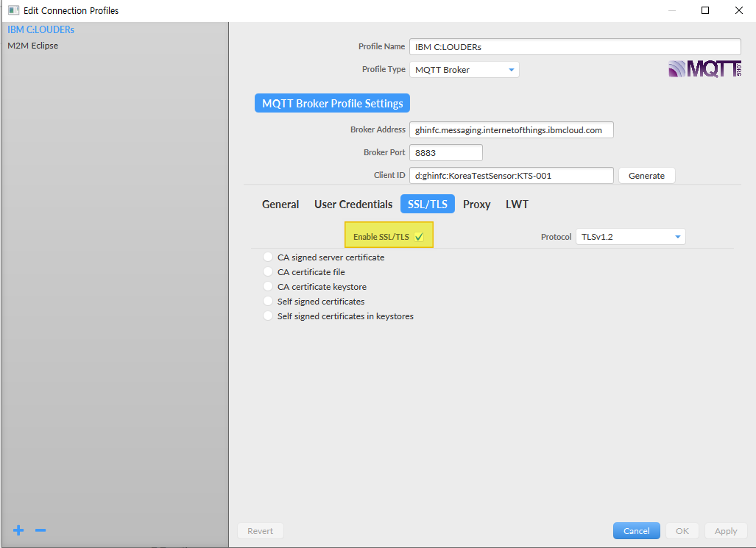Click the Broker Address input field
The image size is (756, 548).
(512, 129)
